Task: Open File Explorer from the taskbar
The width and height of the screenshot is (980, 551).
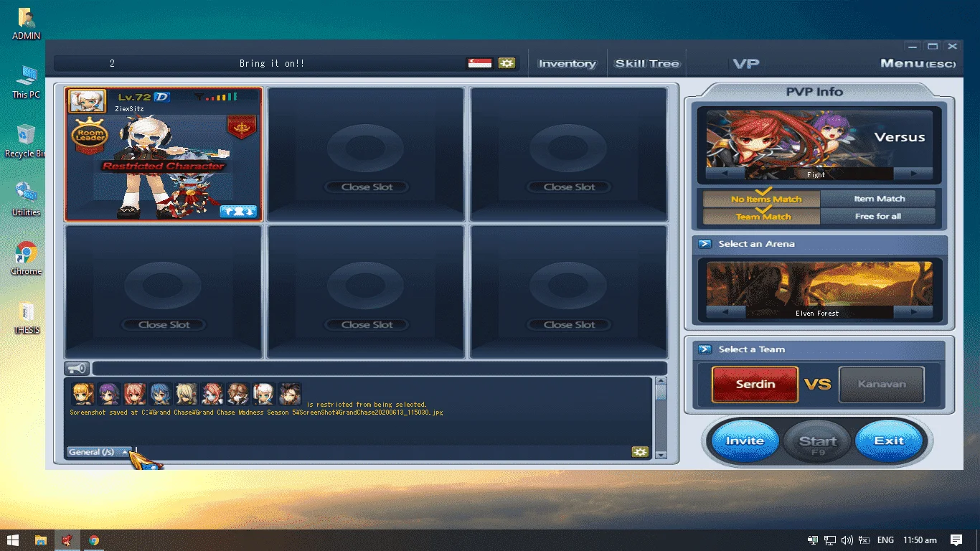Action: click(x=40, y=540)
